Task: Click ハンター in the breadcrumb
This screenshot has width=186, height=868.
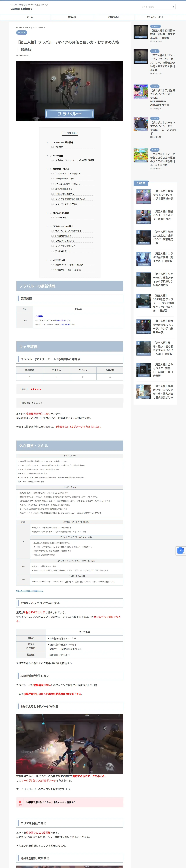Action: [x=39, y=28]
